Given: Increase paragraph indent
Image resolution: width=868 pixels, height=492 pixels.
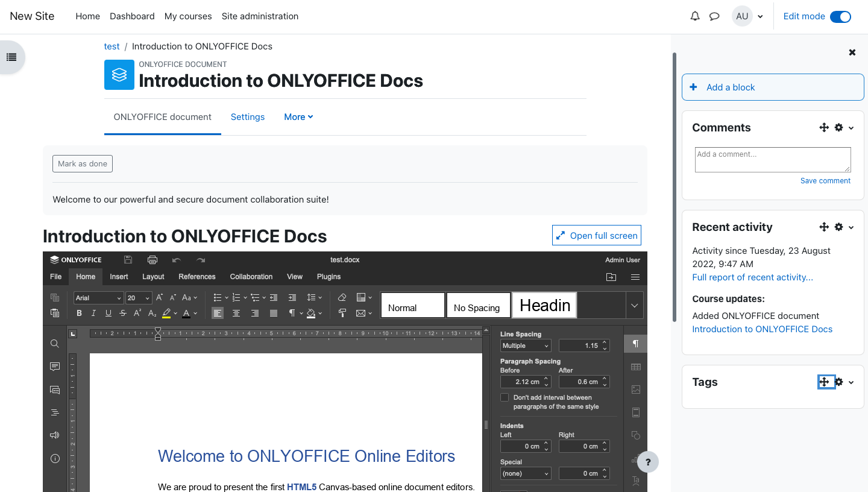Looking at the screenshot, I should (292, 298).
